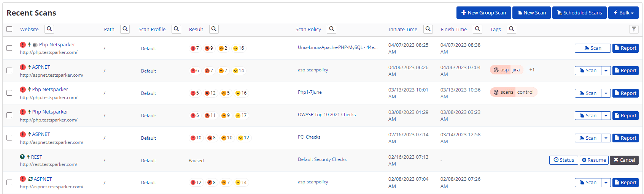Click the +1 more tags indicator
The height and width of the screenshot is (194, 644).
tap(532, 70)
